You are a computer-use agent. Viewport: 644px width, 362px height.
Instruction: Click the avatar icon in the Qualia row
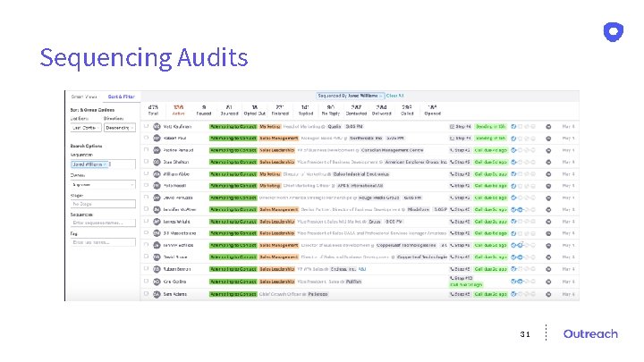[x=157, y=126]
